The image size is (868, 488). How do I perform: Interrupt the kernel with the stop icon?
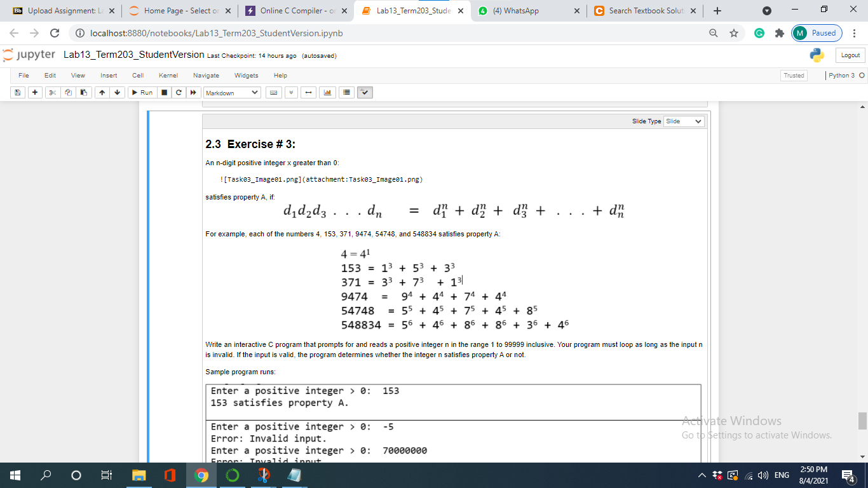[164, 92]
